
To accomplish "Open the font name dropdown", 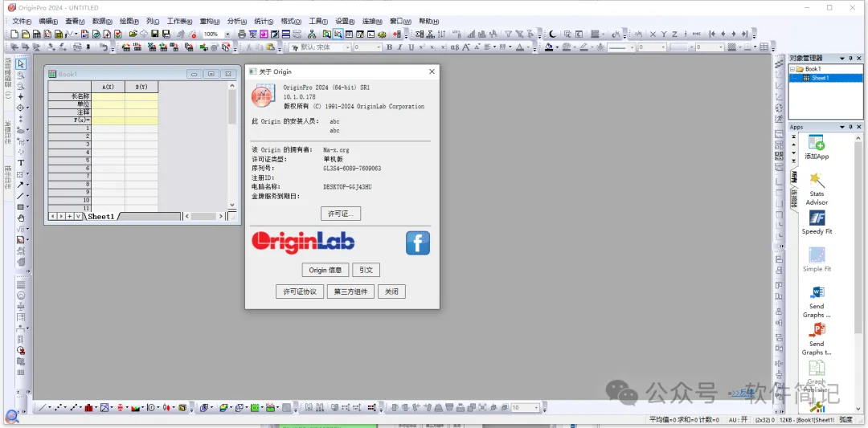I will coord(348,47).
